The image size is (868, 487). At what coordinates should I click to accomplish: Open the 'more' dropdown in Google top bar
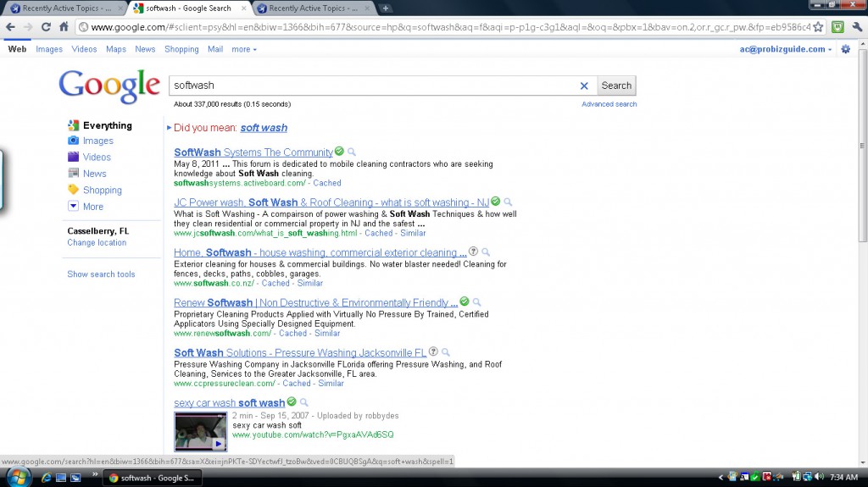244,49
